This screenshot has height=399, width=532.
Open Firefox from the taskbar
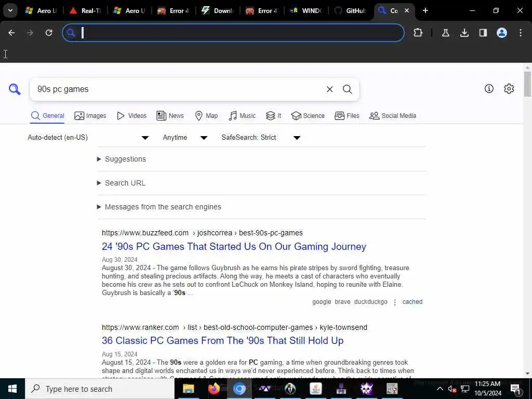tap(214, 389)
